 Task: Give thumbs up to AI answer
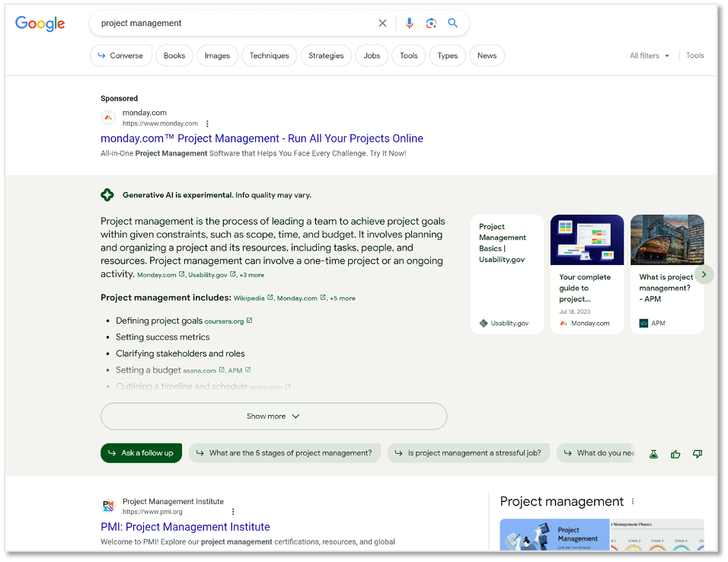pyautogui.click(x=675, y=454)
